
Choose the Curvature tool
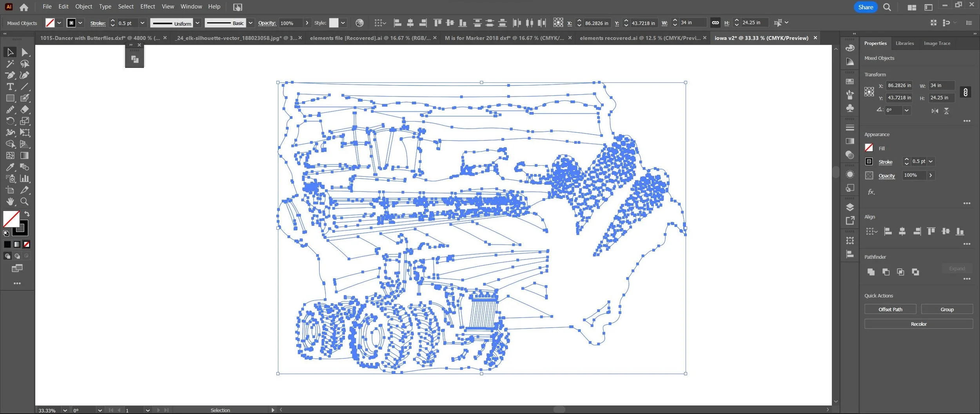(25, 75)
